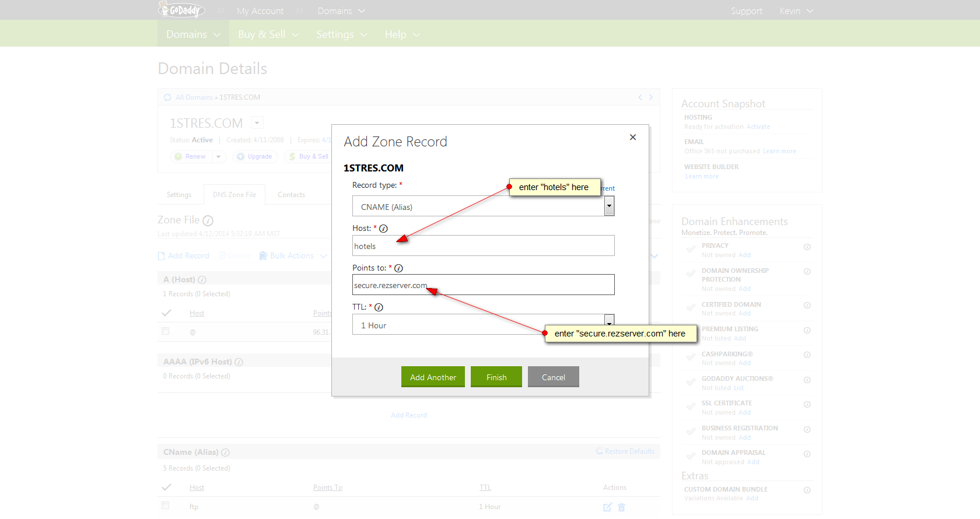Go back to All Domains
Screen dimensions: 980x519
click(x=194, y=97)
